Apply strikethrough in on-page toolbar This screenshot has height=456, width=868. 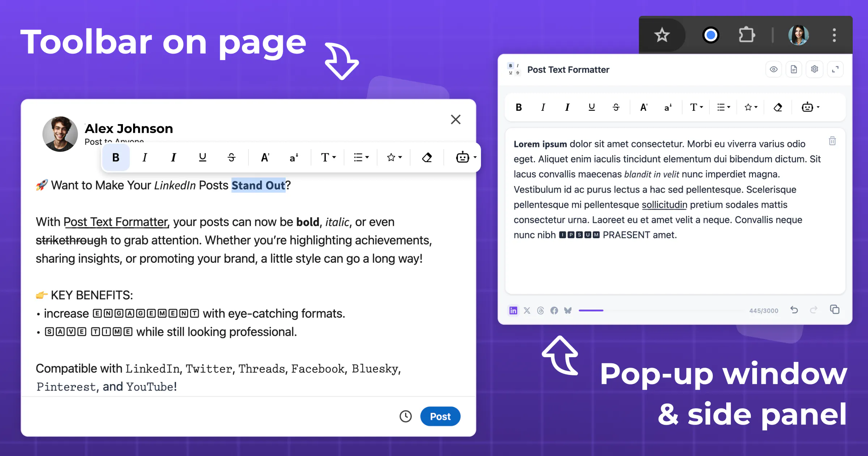tap(231, 157)
